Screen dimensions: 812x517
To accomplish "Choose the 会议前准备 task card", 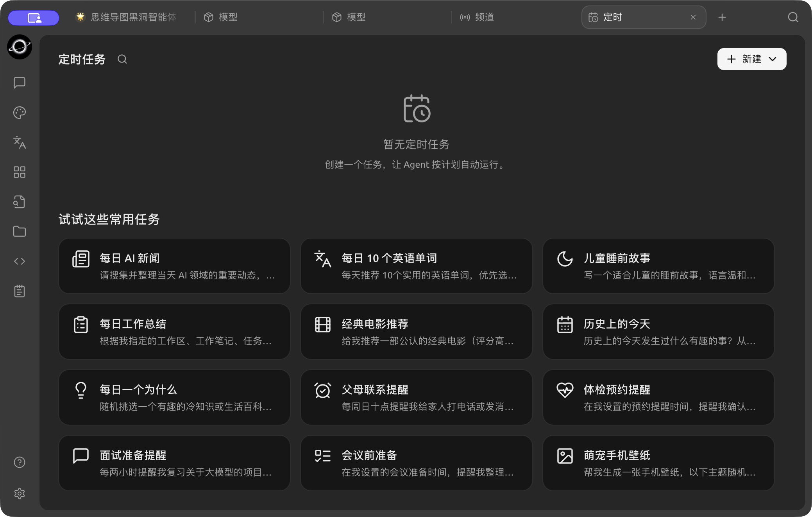I will [416, 463].
